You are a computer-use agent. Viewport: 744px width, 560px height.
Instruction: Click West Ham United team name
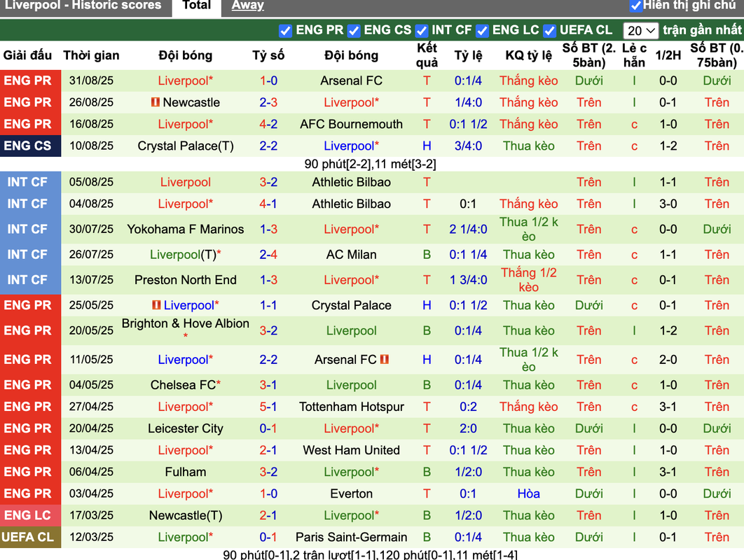pos(351,450)
